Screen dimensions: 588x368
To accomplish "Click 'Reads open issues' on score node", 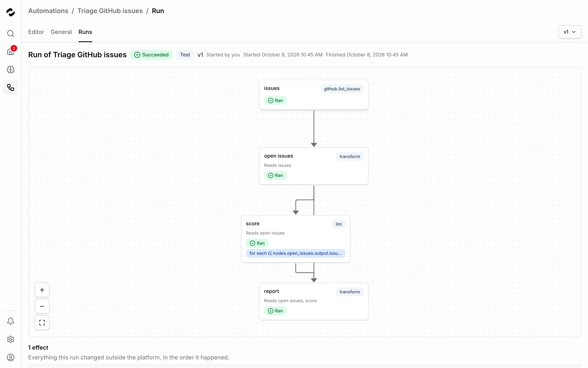I will click(265, 233).
